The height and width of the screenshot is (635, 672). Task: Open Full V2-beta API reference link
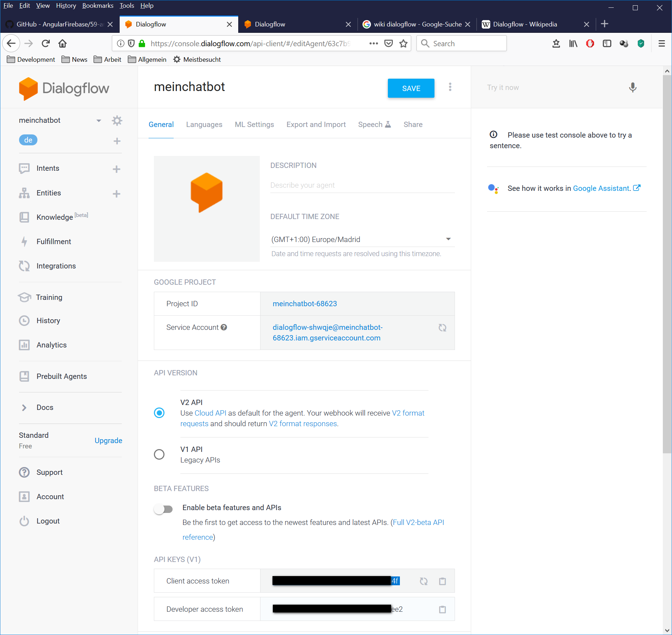tap(313, 530)
